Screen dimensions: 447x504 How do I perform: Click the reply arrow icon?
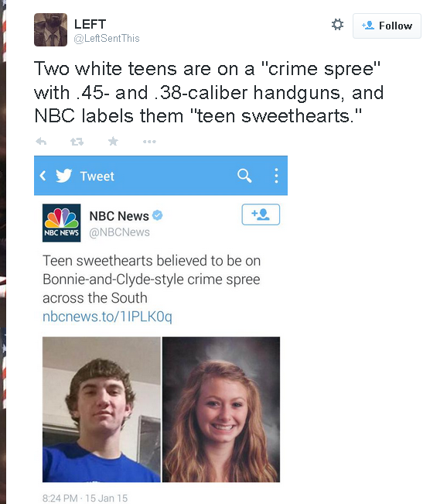click(41, 142)
